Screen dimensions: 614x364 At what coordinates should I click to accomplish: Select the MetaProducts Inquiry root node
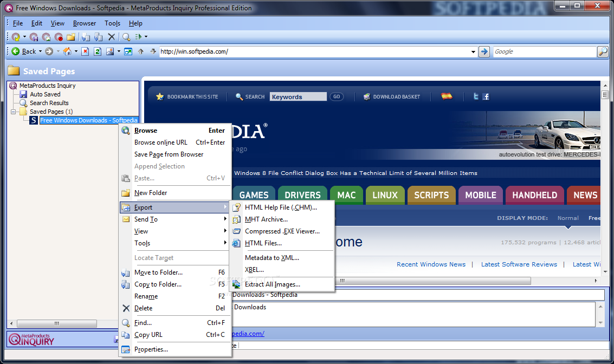[47, 86]
